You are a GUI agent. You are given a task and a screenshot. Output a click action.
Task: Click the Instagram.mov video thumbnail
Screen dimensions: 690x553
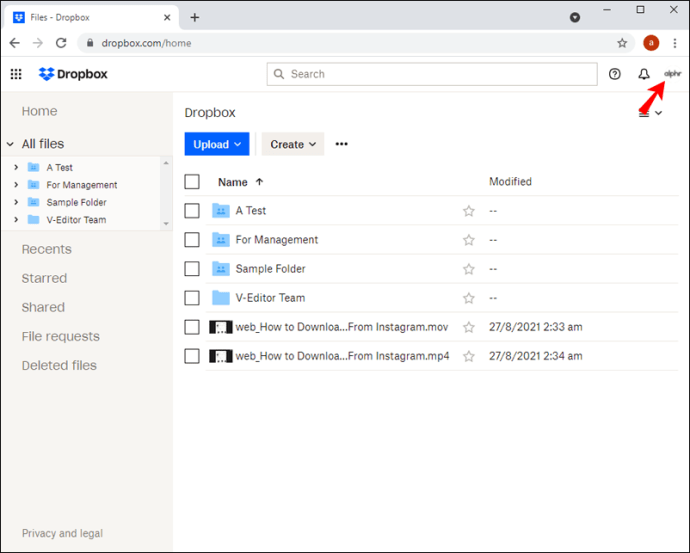(220, 327)
